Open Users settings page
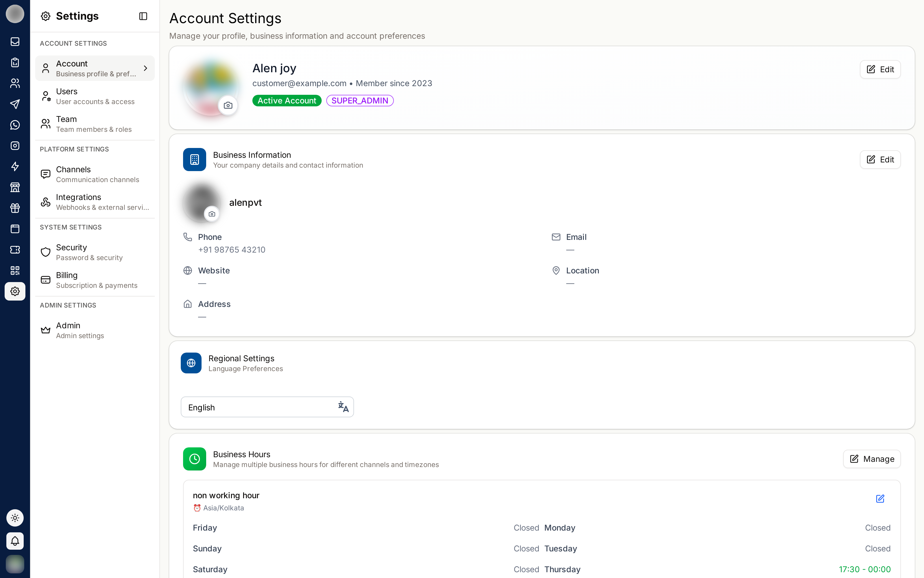Viewport: 924px width, 578px height. tap(95, 96)
